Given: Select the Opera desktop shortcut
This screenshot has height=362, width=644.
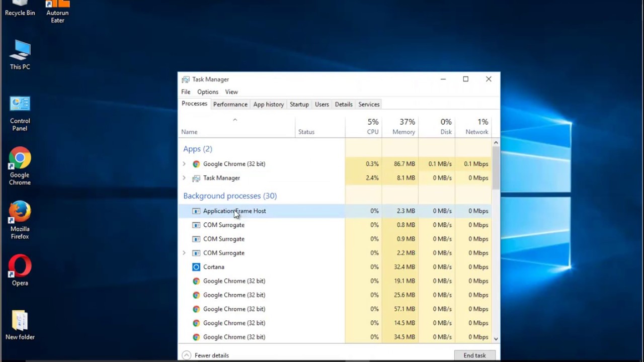Looking at the screenshot, I should tap(20, 270).
